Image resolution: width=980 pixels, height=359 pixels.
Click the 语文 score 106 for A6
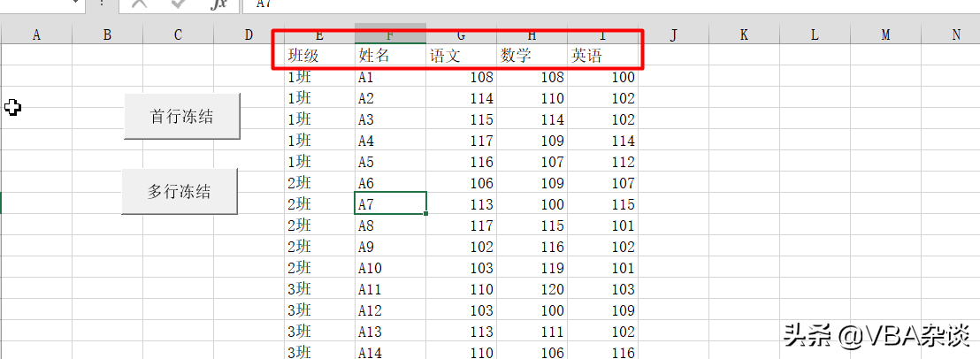click(x=461, y=183)
